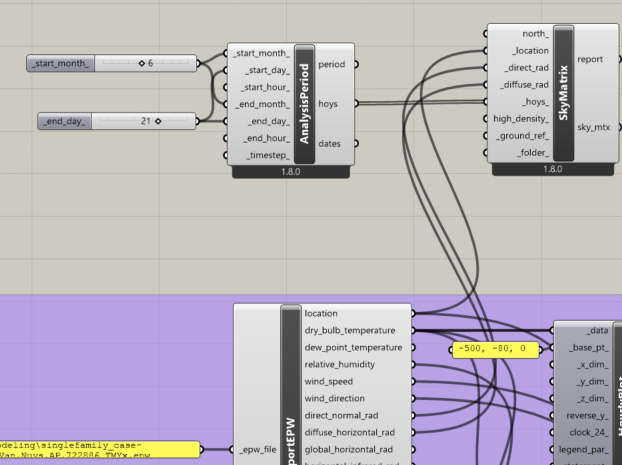Click the _timestep_ input of AnalysisPeriod
This screenshot has height=465, width=622.
pyautogui.click(x=268, y=156)
